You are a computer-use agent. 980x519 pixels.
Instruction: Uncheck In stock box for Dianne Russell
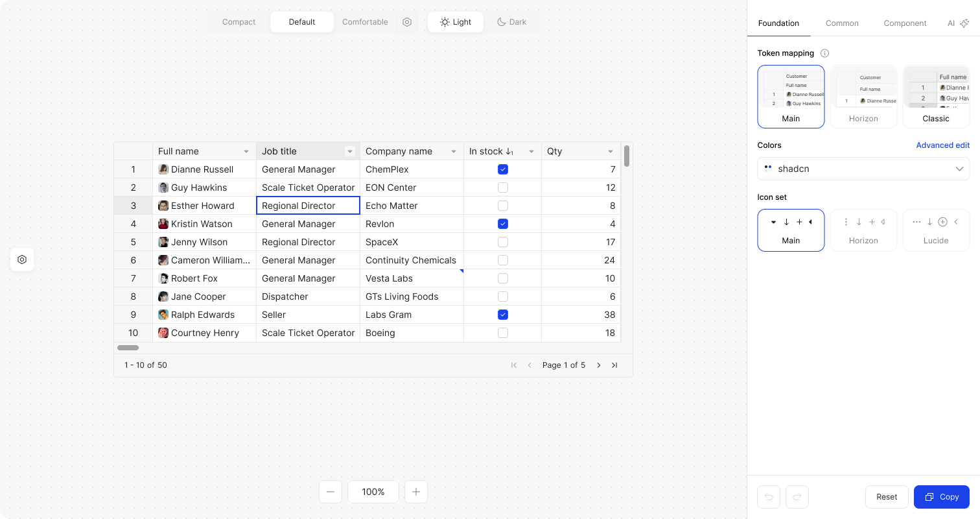(503, 169)
